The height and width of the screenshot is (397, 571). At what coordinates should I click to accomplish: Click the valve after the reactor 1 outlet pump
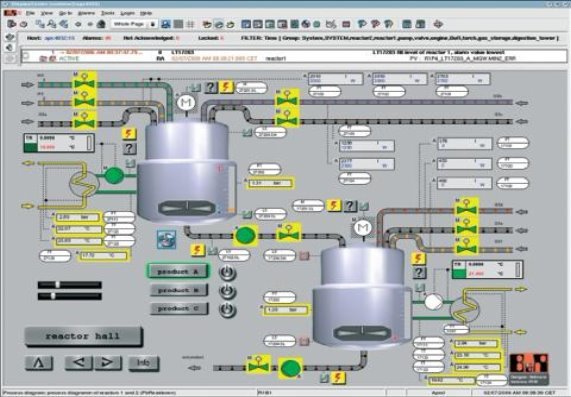coord(288,233)
